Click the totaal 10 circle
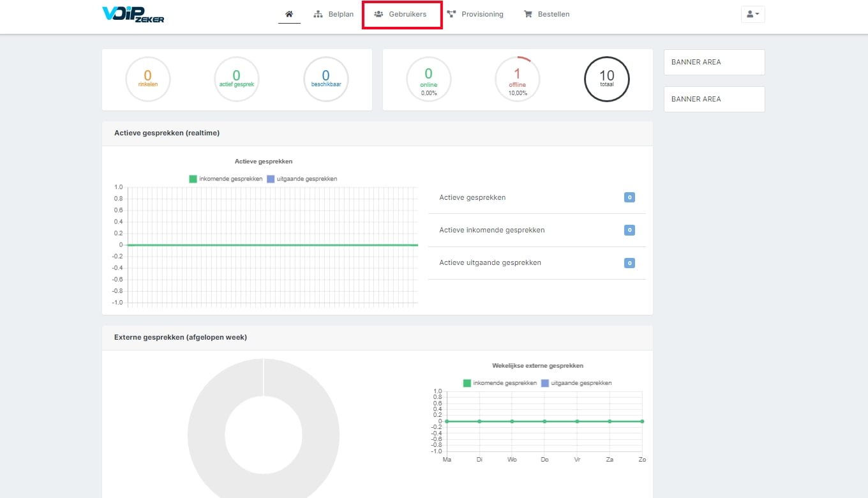This screenshot has width=868, height=498. (x=607, y=79)
